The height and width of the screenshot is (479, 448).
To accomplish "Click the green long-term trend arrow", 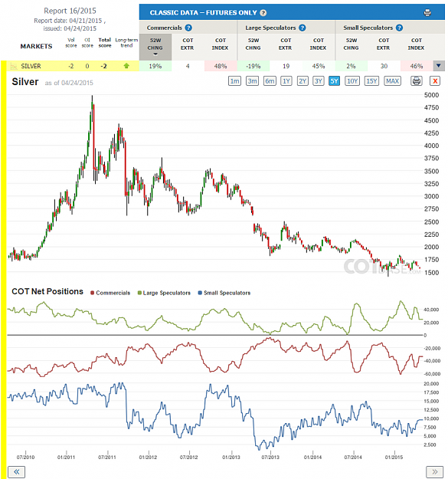I will click(126, 66).
